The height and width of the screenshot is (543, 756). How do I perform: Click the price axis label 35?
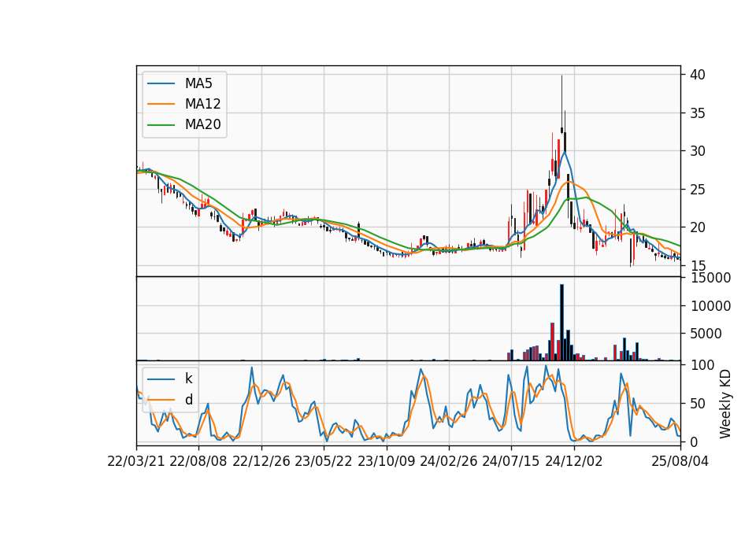point(698,113)
